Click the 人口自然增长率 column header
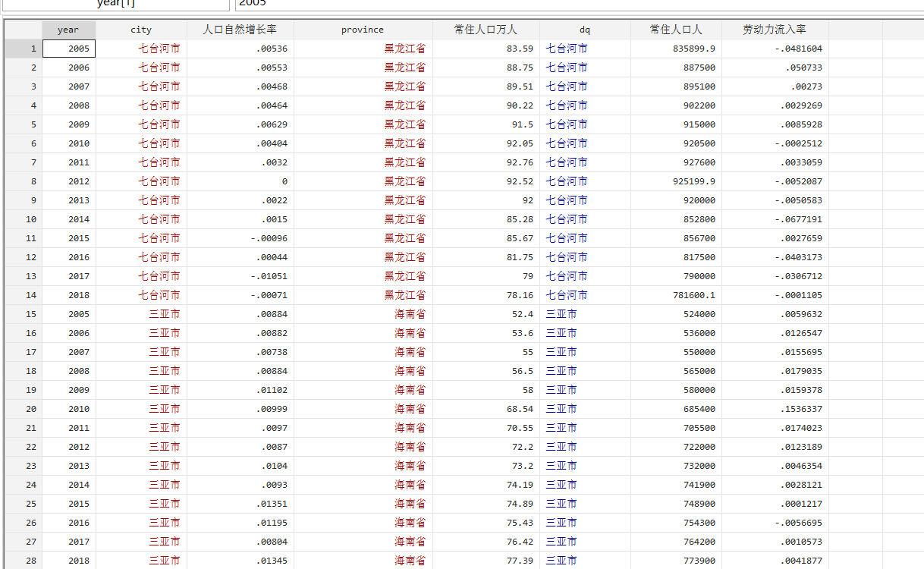Viewport: 924px width, 569px height. tap(240, 30)
